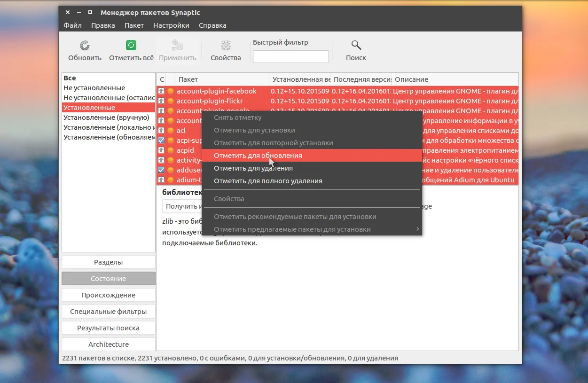This screenshot has height=383, width=588.
Task: Click the Специальные фильтры button
Action: pyautogui.click(x=109, y=312)
